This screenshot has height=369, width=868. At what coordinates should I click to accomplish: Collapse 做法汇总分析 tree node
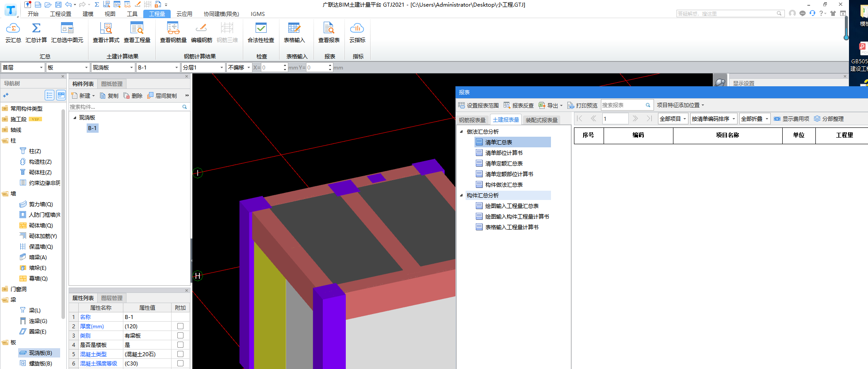(x=461, y=131)
